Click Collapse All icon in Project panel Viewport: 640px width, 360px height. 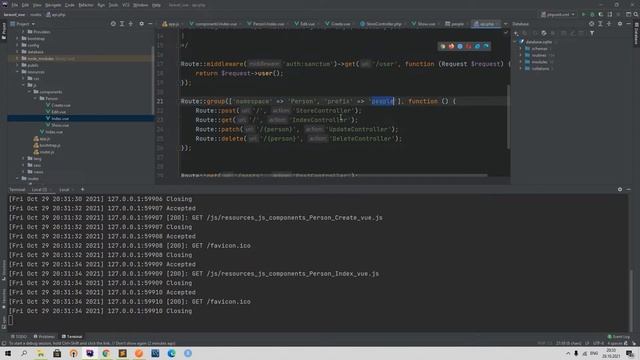pos(131,24)
